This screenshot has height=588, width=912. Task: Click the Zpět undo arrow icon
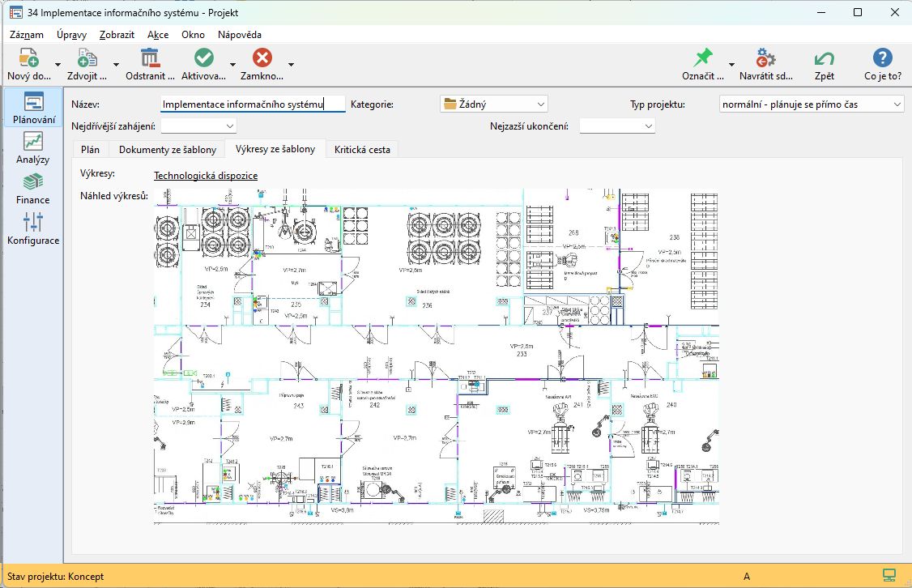[825, 58]
